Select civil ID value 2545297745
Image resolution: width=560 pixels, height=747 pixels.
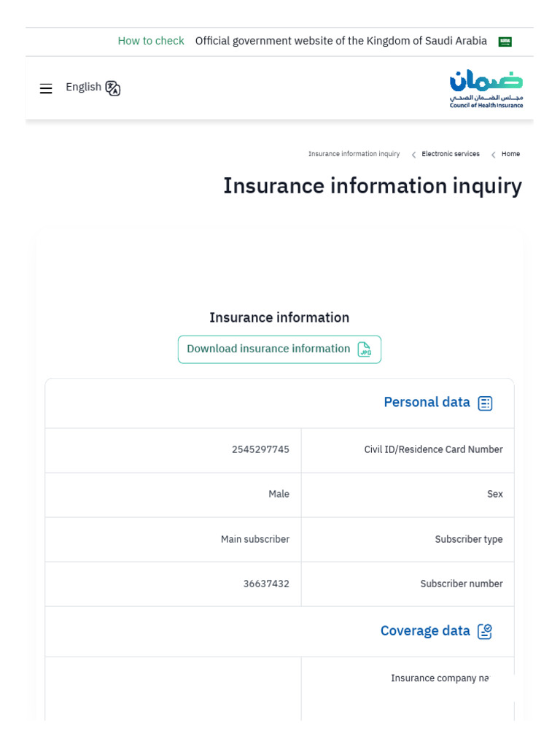[260, 449]
